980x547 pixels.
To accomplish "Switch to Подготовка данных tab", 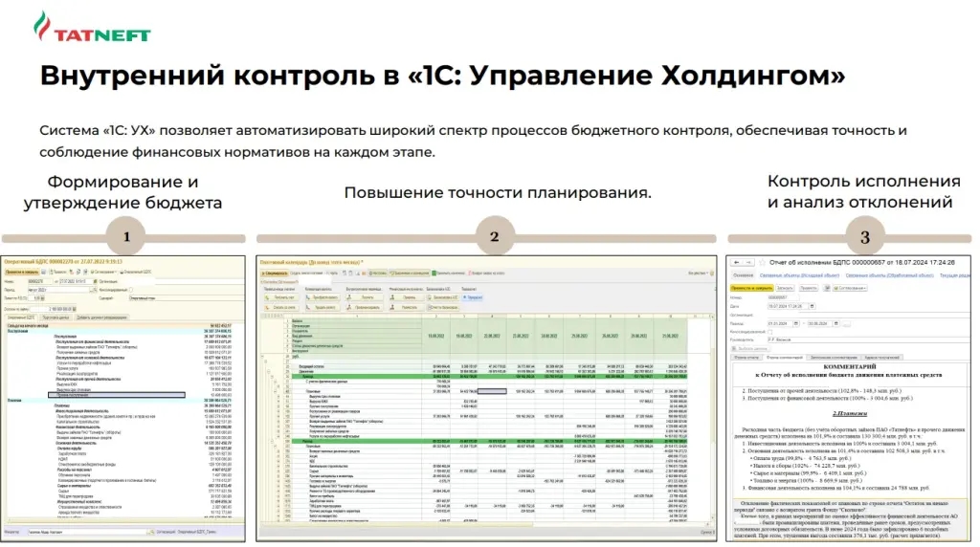I will pyautogui.click(x=56, y=317).
